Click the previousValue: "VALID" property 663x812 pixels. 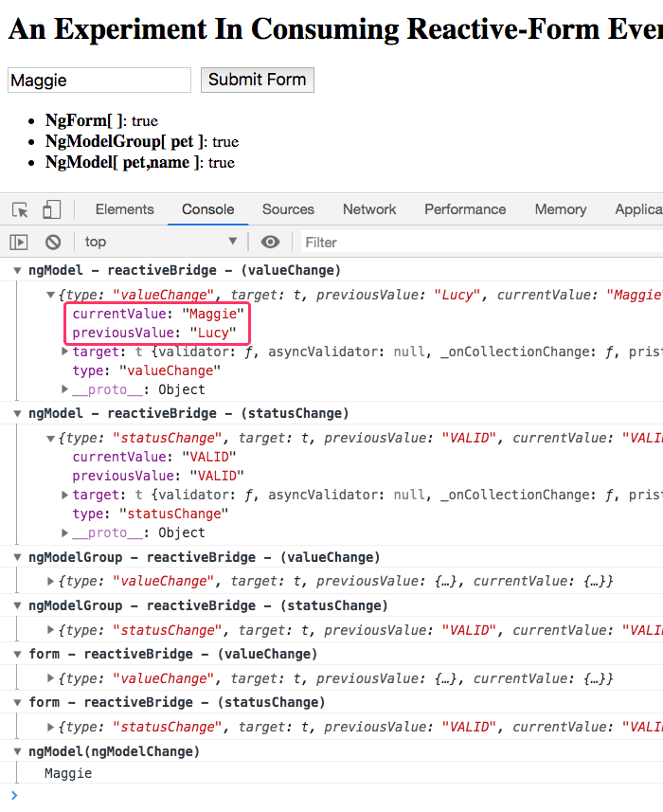pos(158,476)
